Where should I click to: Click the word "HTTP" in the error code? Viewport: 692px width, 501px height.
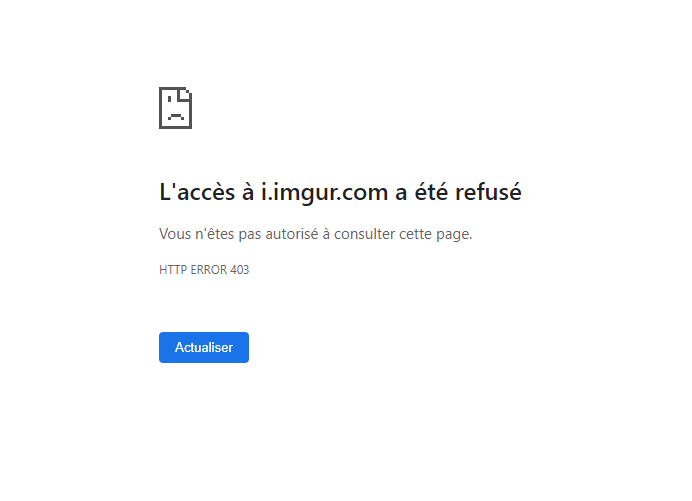point(172,270)
